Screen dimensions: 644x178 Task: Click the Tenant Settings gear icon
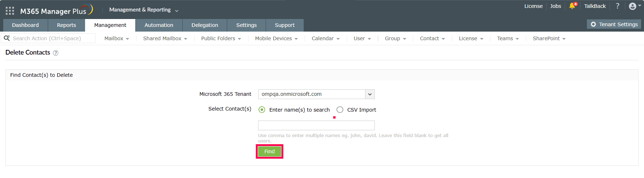(x=593, y=24)
